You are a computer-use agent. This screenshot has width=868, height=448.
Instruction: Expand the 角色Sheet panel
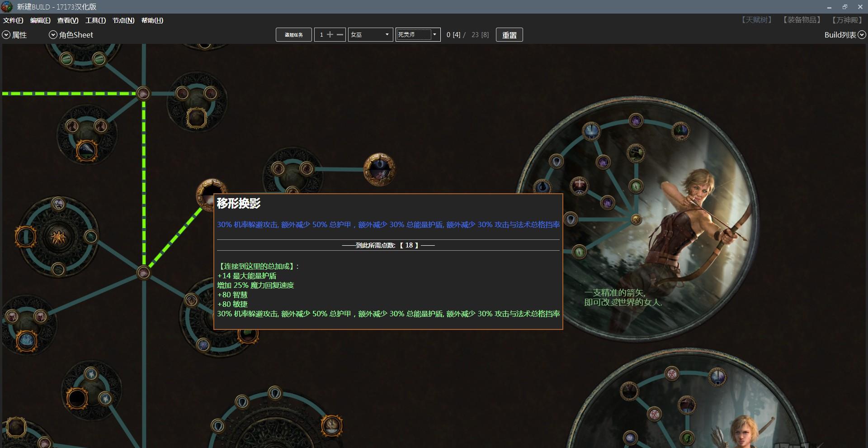[71, 35]
